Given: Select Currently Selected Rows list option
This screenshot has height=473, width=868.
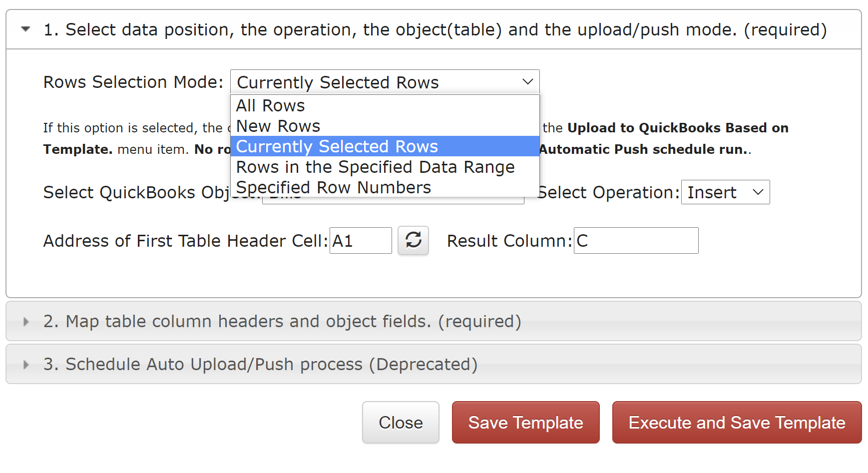Looking at the screenshot, I should coord(385,146).
